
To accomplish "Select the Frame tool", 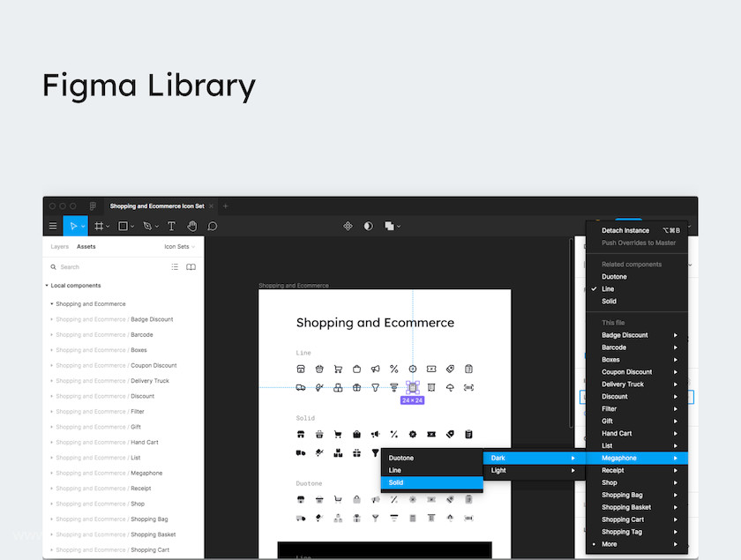I will tap(99, 227).
